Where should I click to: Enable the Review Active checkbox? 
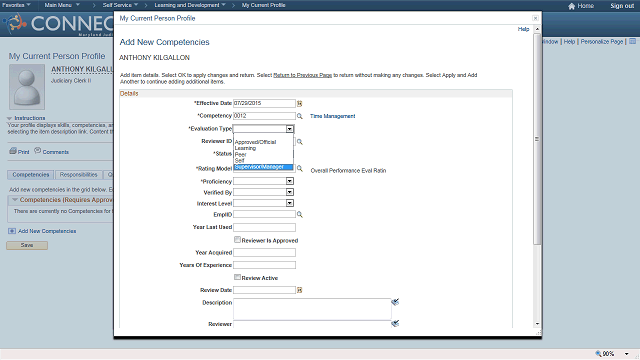pos(237,277)
